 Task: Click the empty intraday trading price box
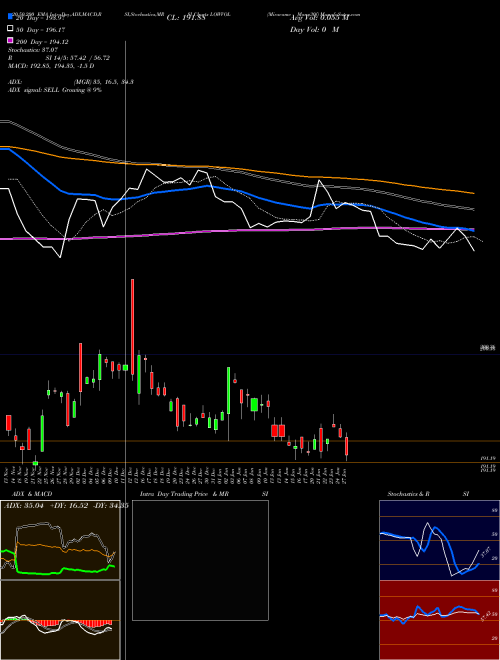pos(200,560)
